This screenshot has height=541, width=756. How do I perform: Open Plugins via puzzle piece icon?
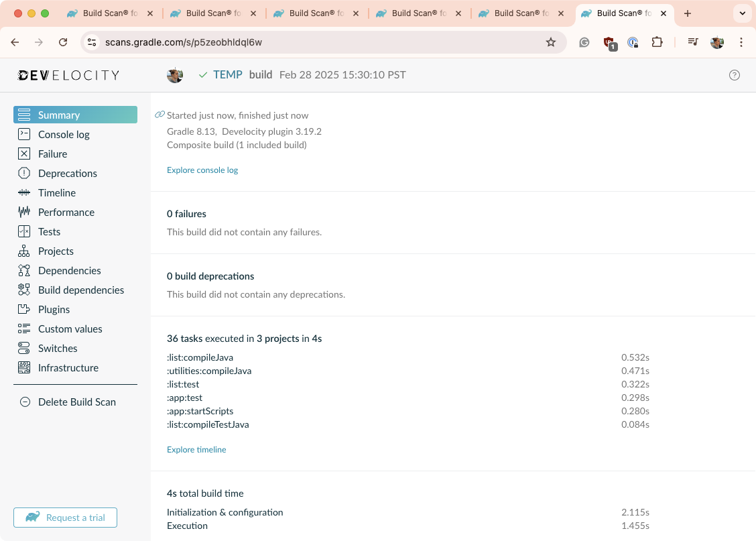click(24, 309)
